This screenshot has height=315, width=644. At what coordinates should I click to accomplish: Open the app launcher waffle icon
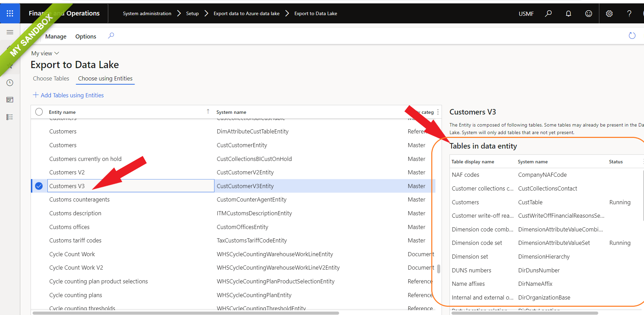coord(10,13)
